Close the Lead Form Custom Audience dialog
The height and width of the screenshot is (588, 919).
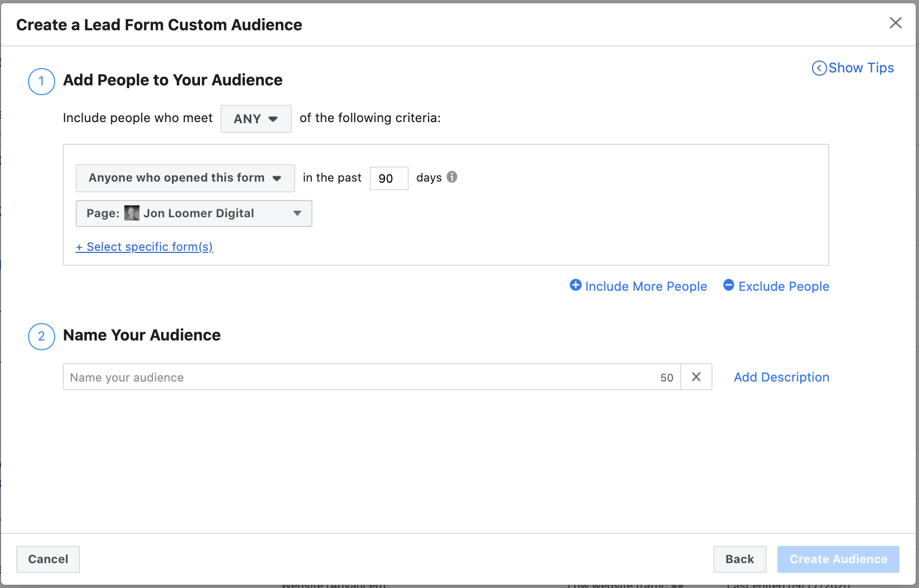click(896, 23)
